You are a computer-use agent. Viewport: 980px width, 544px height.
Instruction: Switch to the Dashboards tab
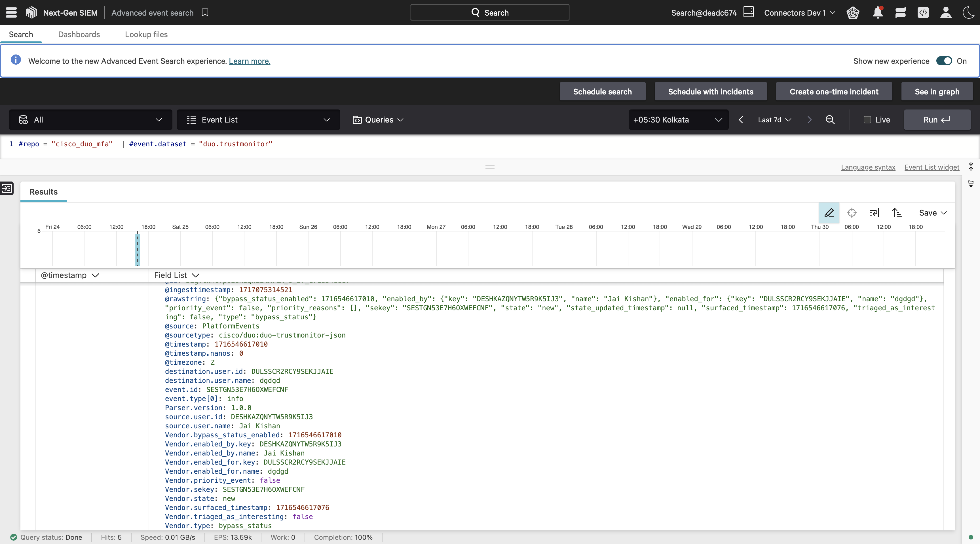coord(79,34)
